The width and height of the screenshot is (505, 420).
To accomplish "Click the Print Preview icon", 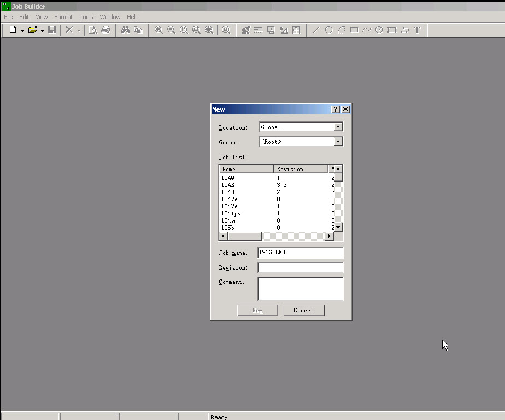I will tap(93, 30).
